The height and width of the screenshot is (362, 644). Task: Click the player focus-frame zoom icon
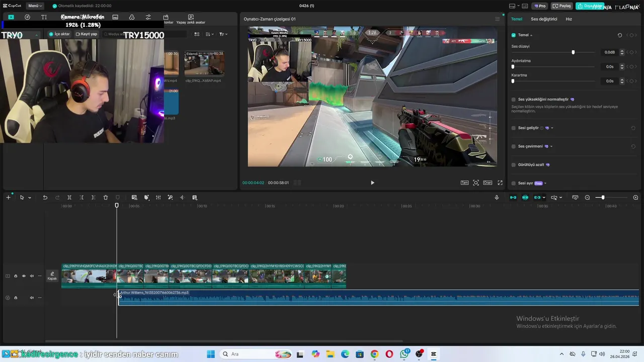point(476,183)
